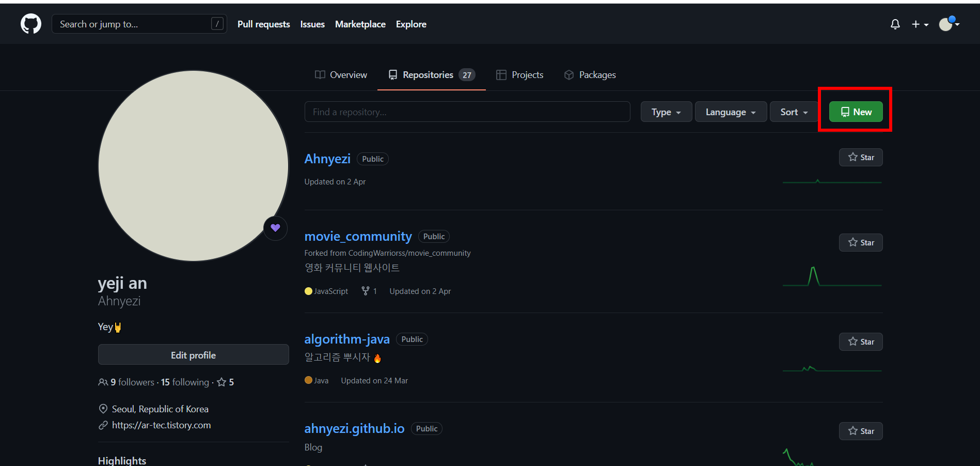
Task: Click the Ahnyezi activity sparkline
Action: tap(832, 181)
